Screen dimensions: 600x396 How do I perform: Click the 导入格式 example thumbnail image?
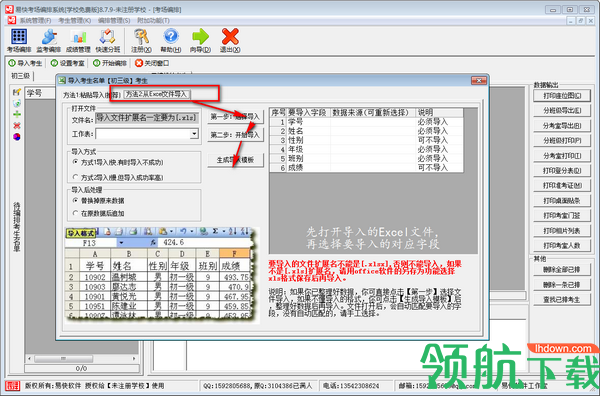[160, 274]
